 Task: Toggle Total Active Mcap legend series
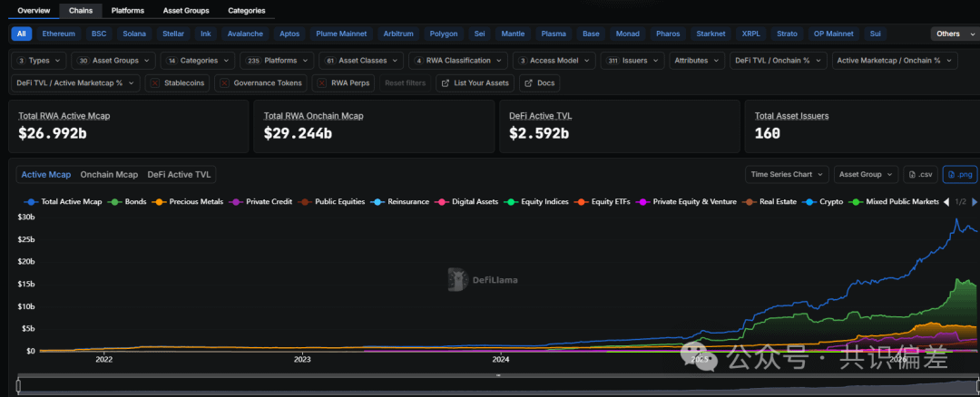tap(64, 202)
